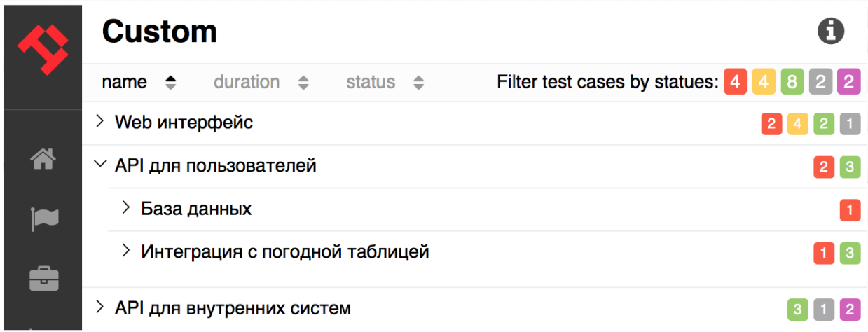
Task: Toggle yellow broken status filter showing 4
Action: pyautogui.click(x=764, y=83)
